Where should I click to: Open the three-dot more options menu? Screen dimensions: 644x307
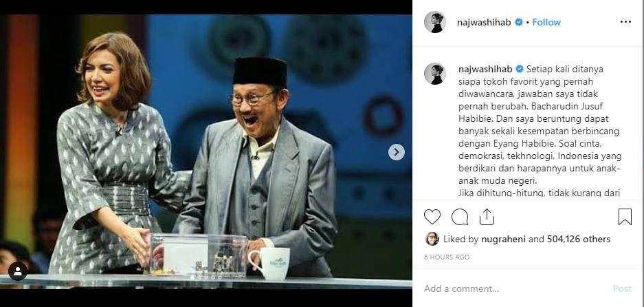(x=625, y=22)
